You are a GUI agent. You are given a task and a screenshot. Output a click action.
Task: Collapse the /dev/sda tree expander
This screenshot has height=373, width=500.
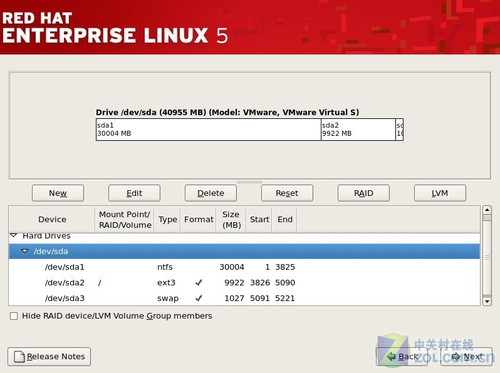pos(25,251)
